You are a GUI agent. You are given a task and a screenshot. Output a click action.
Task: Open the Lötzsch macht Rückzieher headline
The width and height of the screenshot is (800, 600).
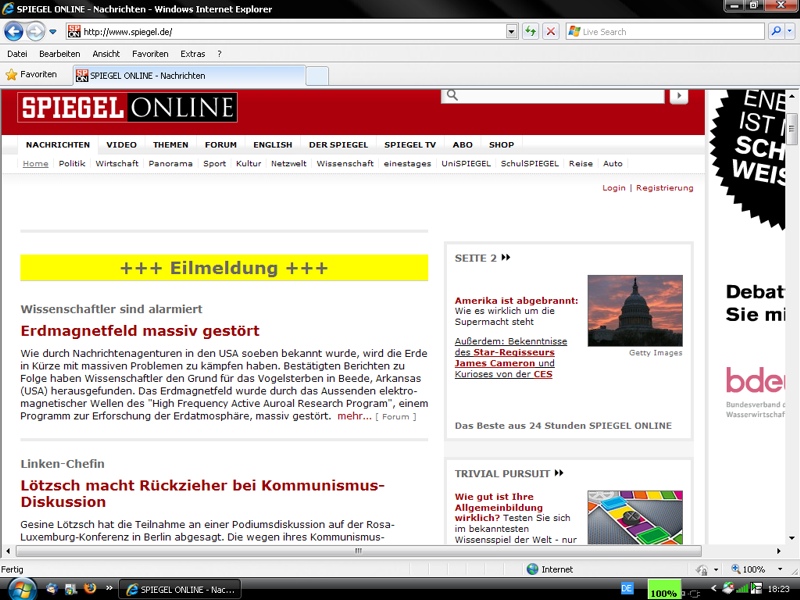tap(203, 493)
